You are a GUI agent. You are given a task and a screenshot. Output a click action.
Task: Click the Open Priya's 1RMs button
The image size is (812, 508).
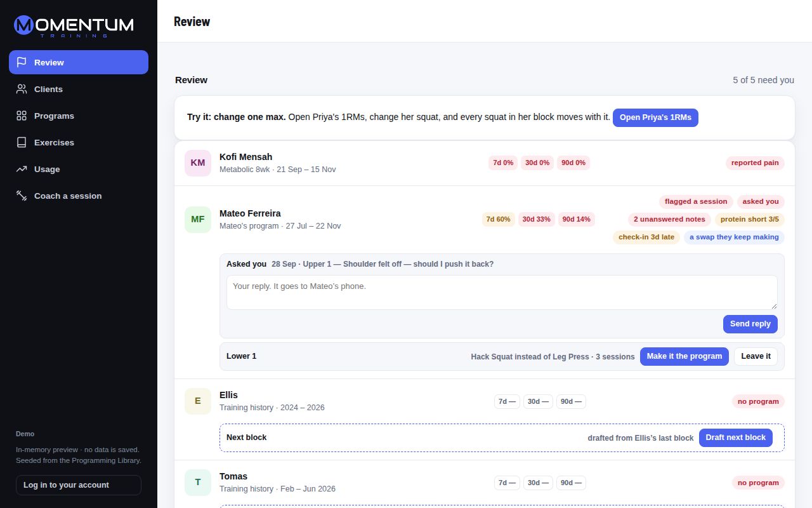[655, 117]
